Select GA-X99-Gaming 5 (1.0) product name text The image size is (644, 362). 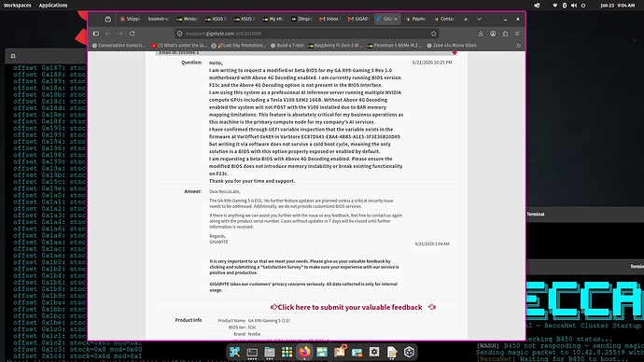pos(269,321)
